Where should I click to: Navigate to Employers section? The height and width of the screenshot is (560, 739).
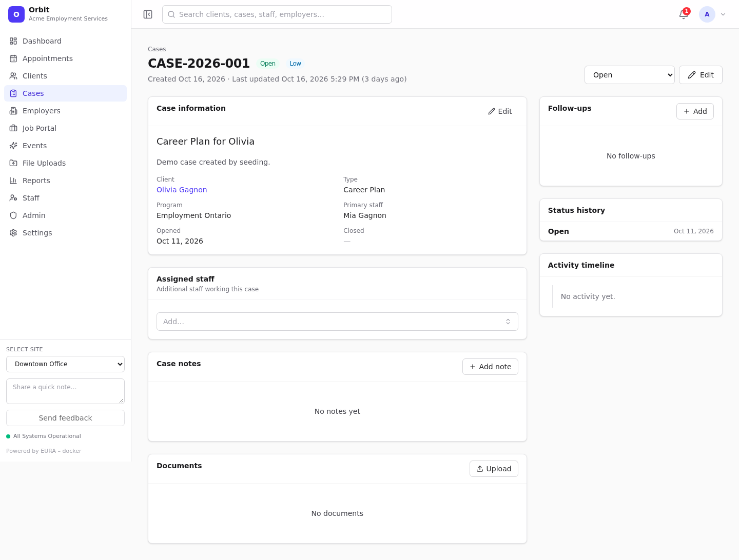[65, 111]
